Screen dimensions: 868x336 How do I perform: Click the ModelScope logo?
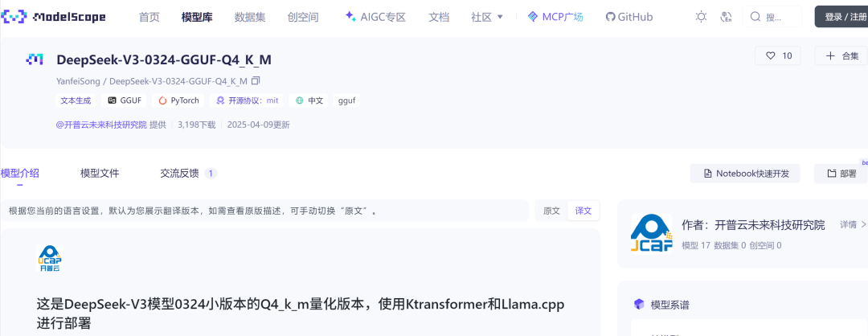click(x=53, y=17)
